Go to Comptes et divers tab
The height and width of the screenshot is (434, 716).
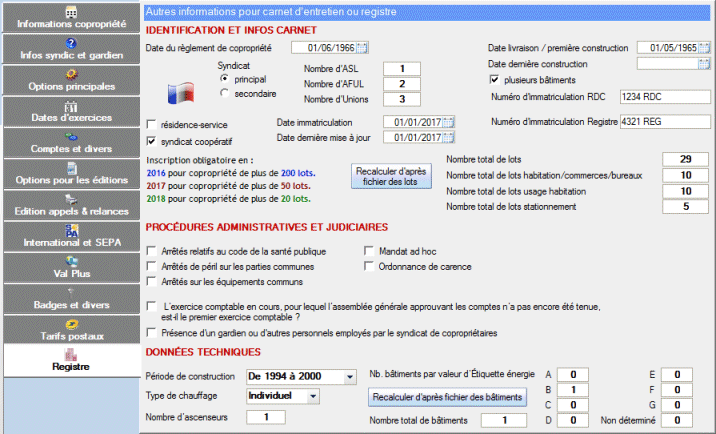72,143
